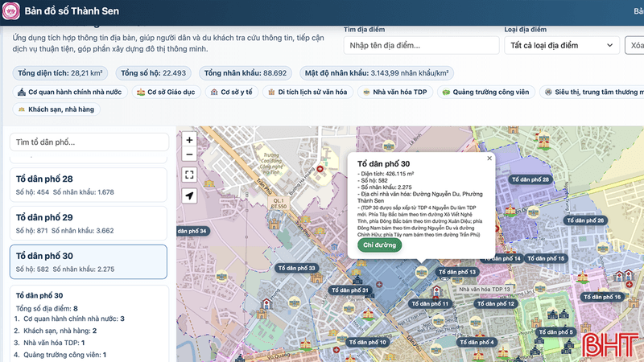644x362 pixels.
Task: Click the Bản đồ số Thành Sen logo
Action: [11, 11]
